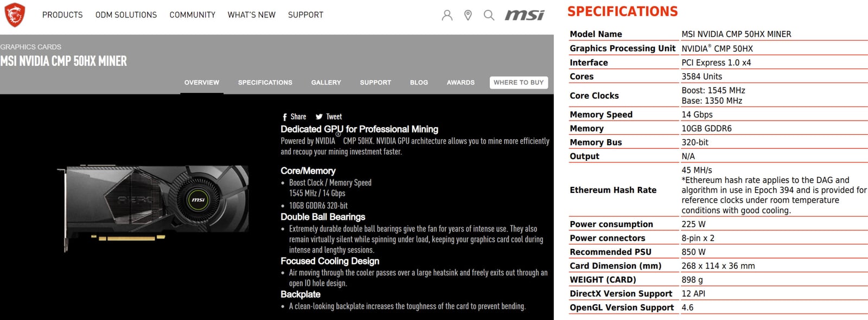
Task: Click the MSI wordmark logo
Action: [x=524, y=15]
